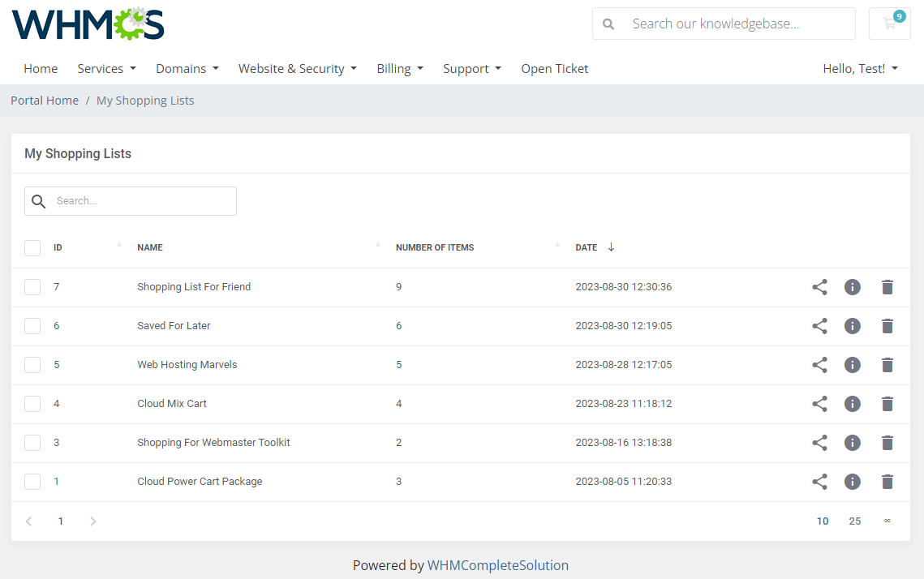Screen dimensions: 924x579
Task: Show 25 lists per page
Action: tap(854, 521)
